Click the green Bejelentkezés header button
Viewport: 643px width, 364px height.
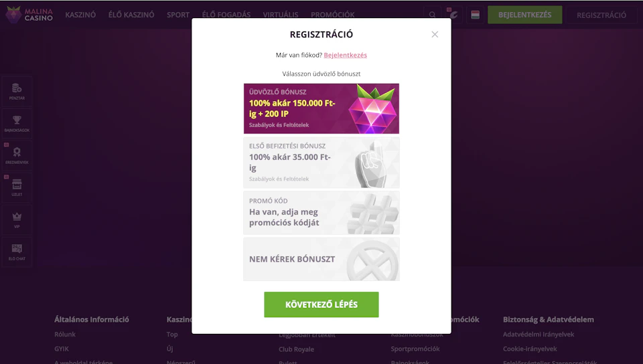(x=524, y=15)
